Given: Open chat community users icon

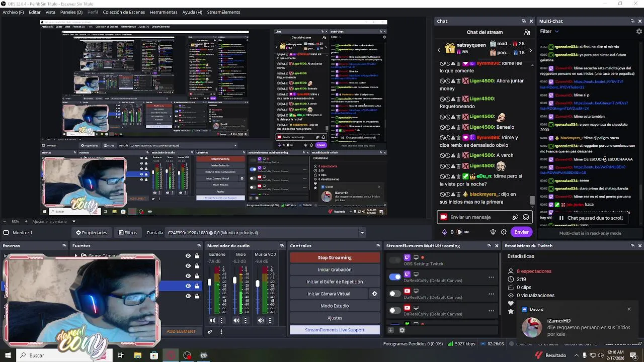Looking at the screenshot, I should point(527,32).
